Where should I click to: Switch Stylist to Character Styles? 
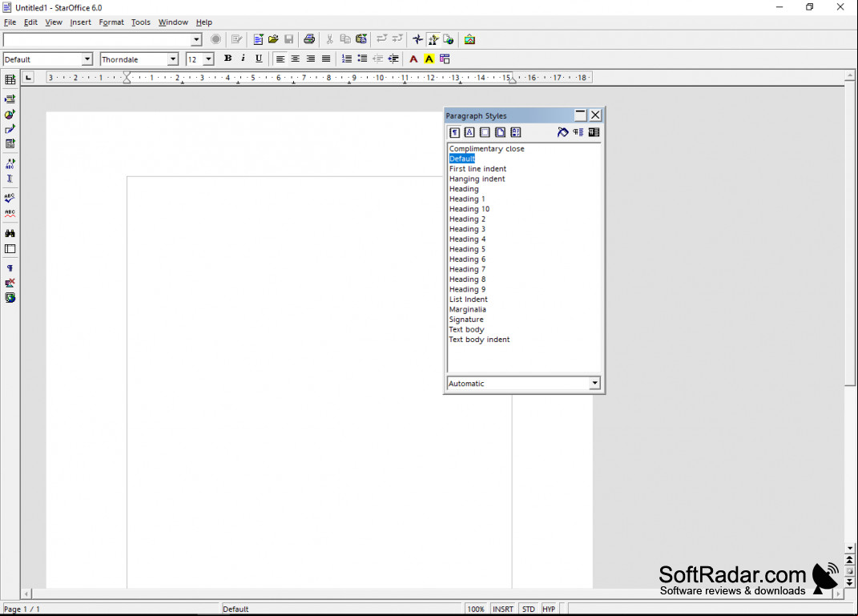click(x=469, y=132)
